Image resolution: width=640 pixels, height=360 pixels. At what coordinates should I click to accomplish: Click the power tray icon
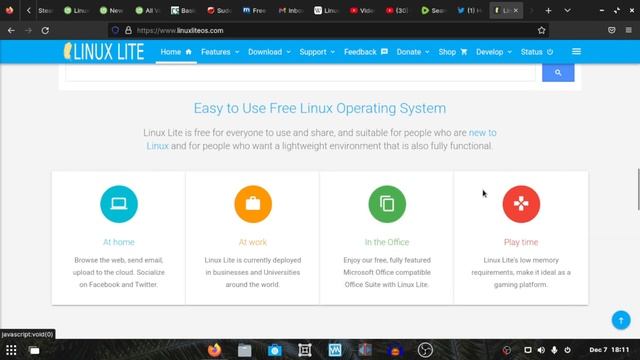pos(567,350)
